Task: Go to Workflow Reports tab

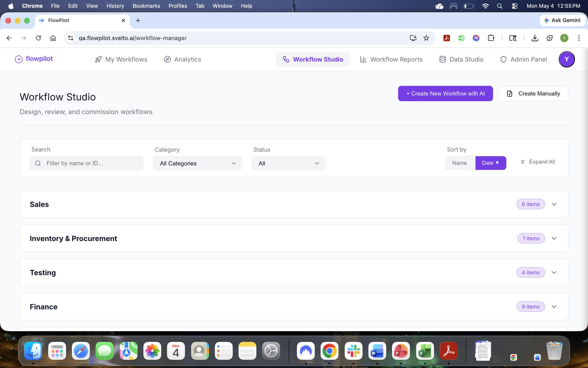Action: pos(391,59)
